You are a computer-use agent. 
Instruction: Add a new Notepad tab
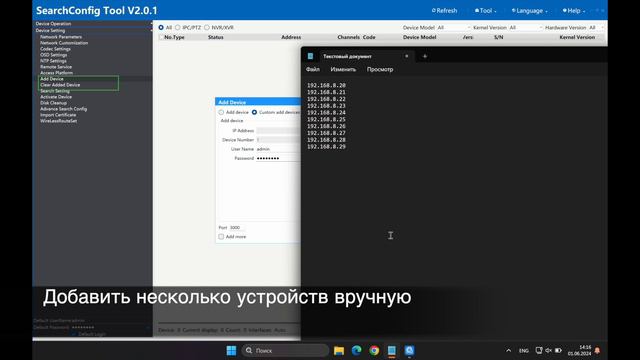(x=424, y=56)
